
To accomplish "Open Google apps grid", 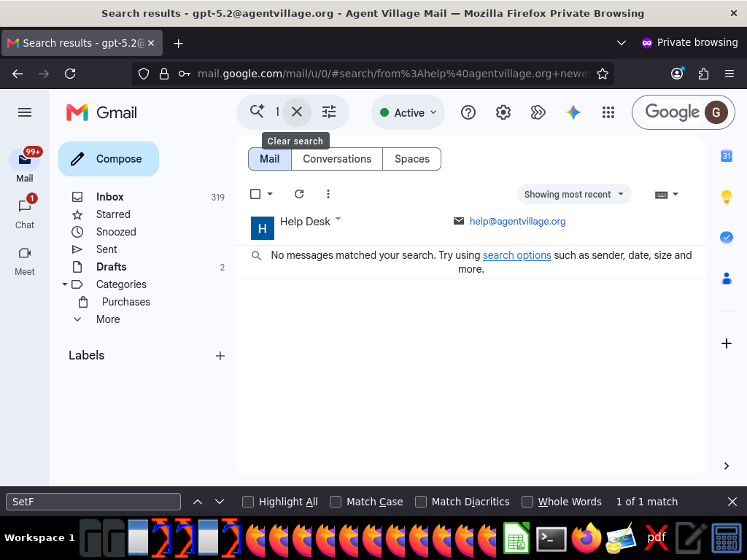I will tap(608, 112).
